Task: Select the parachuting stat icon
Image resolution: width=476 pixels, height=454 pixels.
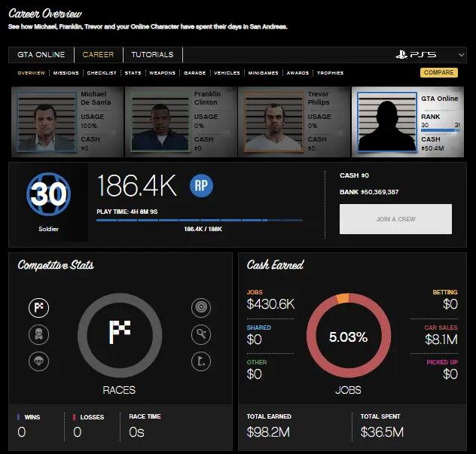Action: pyautogui.click(x=38, y=360)
